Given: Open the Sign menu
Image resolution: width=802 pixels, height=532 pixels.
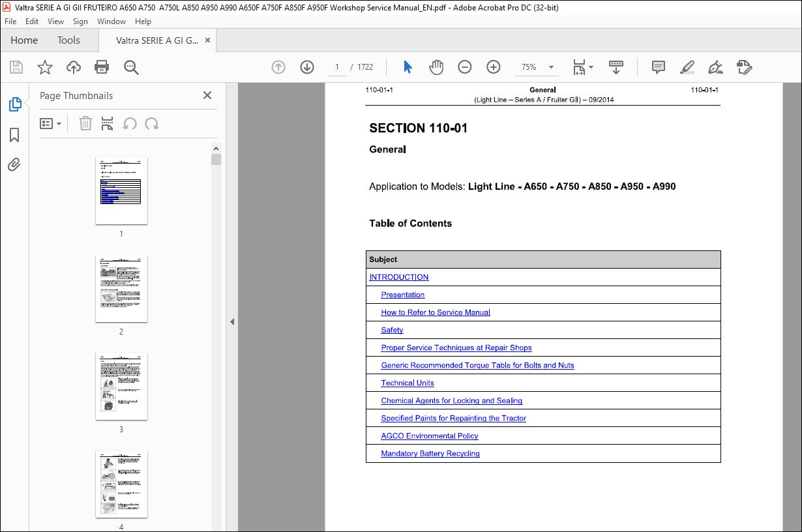Looking at the screenshot, I should [x=80, y=22].
